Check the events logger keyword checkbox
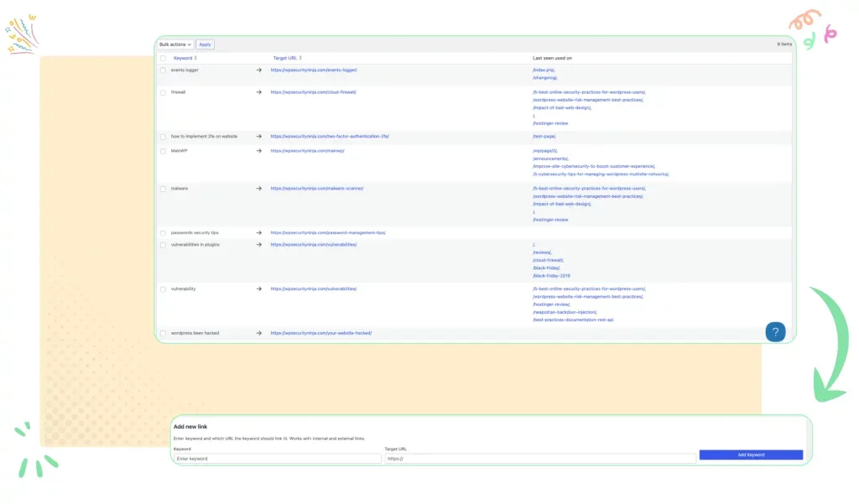 coord(163,70)
